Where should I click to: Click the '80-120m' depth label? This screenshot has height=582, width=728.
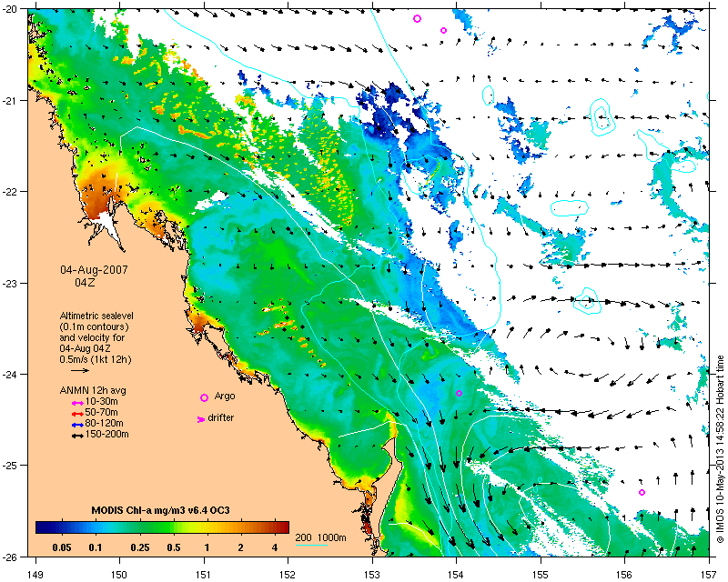(105, 424)
